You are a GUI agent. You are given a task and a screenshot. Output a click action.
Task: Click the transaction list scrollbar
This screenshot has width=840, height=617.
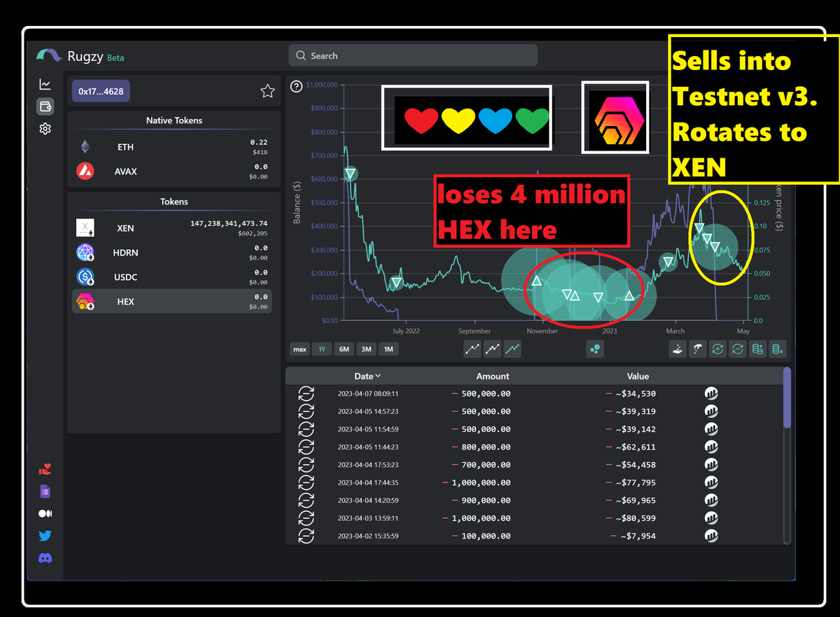[x=787, y=397]
